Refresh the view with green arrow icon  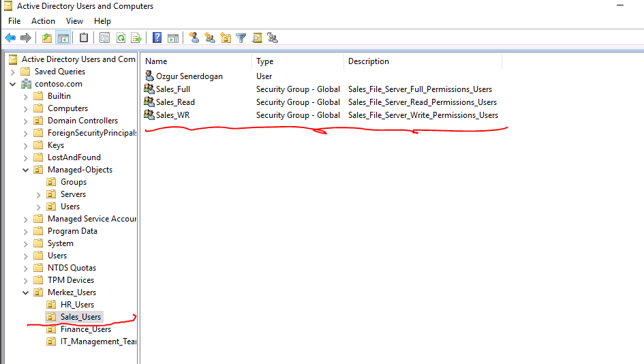(x=121, y=38)
